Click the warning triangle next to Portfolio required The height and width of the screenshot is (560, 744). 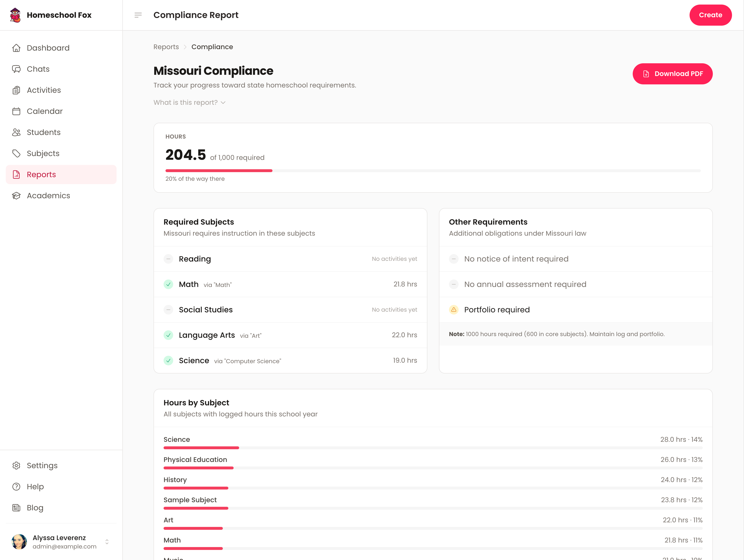click(x=454, y=309)
